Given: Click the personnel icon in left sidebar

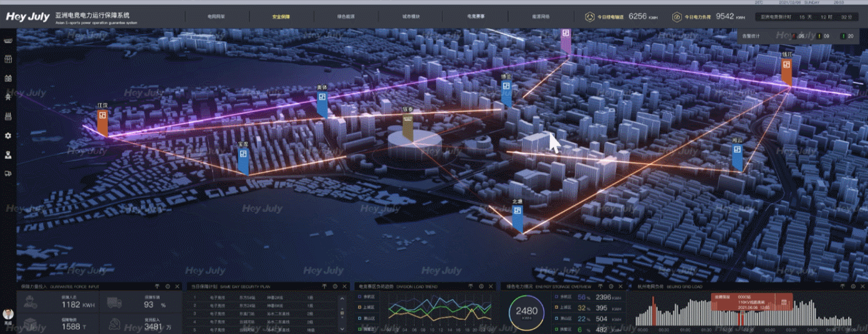Looking at the screenshot, I should 8,155.
